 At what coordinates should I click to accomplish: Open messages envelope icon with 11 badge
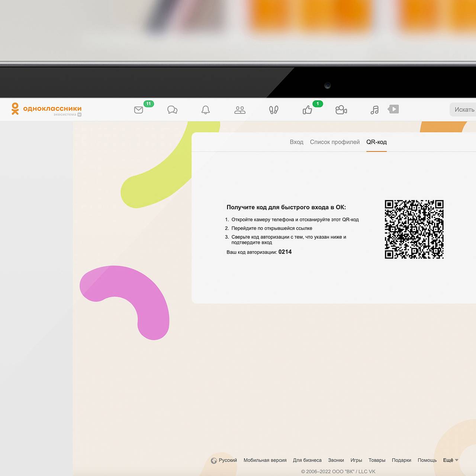(x=139, y=110)
